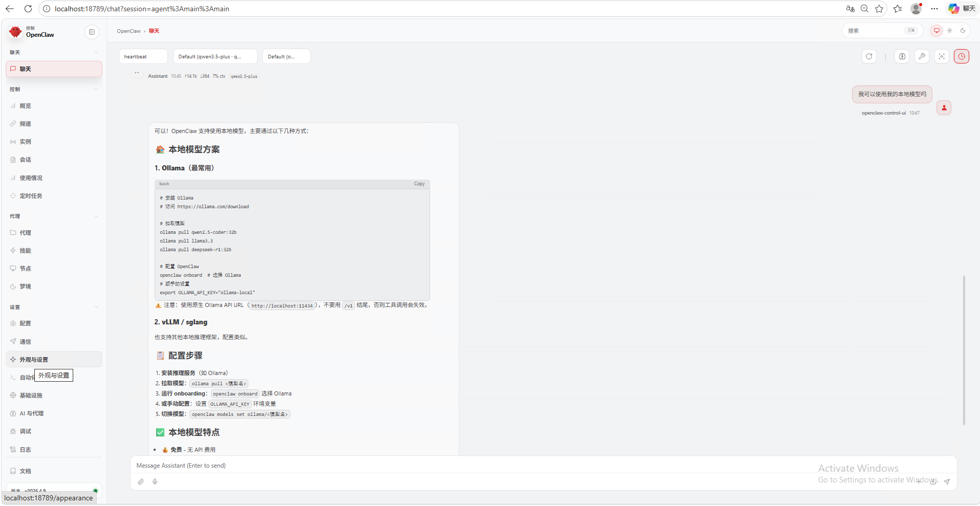Collapse the 设置 sidebar section
The width and height of the screenshot is (980, 506).
[x=54, y=307]
